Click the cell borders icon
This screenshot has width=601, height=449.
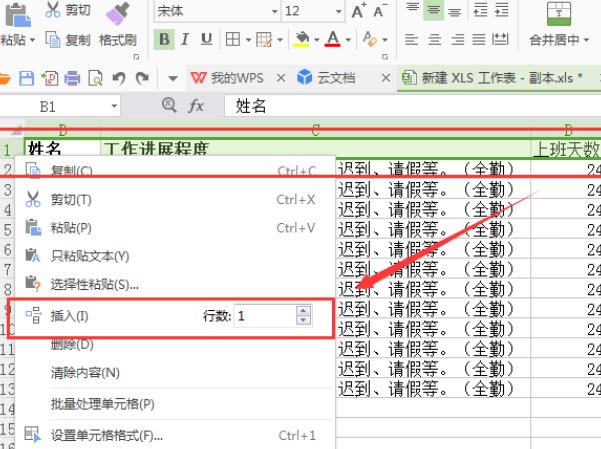(233, 39)
